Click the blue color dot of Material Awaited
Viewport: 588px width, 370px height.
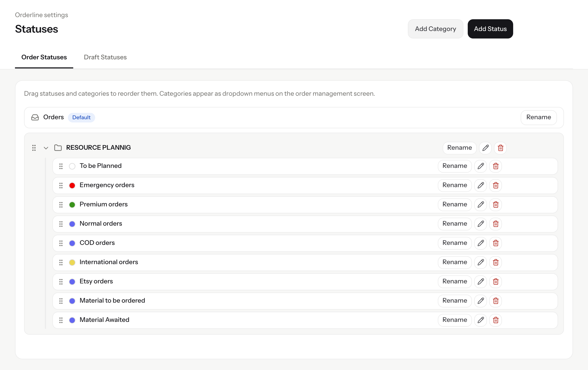click(x=72, y=320)
